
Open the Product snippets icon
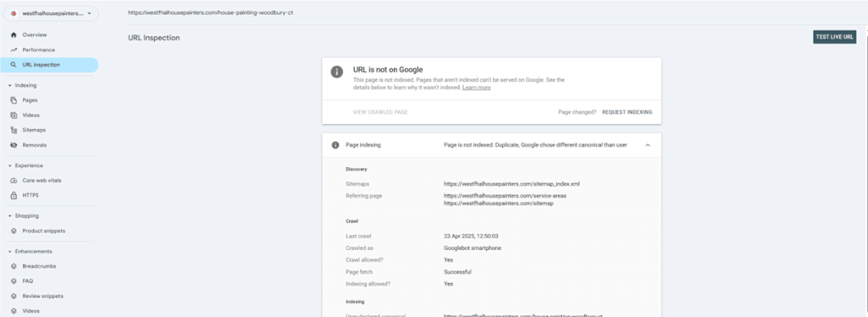point(13,231)
